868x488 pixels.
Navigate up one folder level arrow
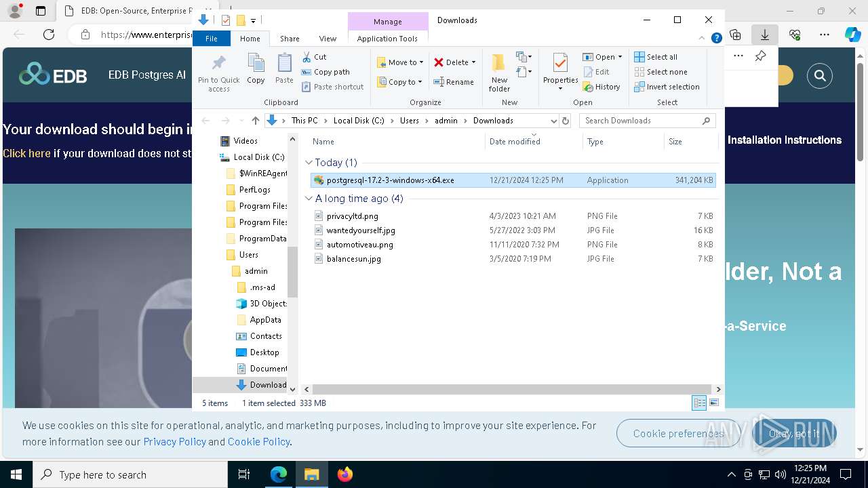(255, 121)
